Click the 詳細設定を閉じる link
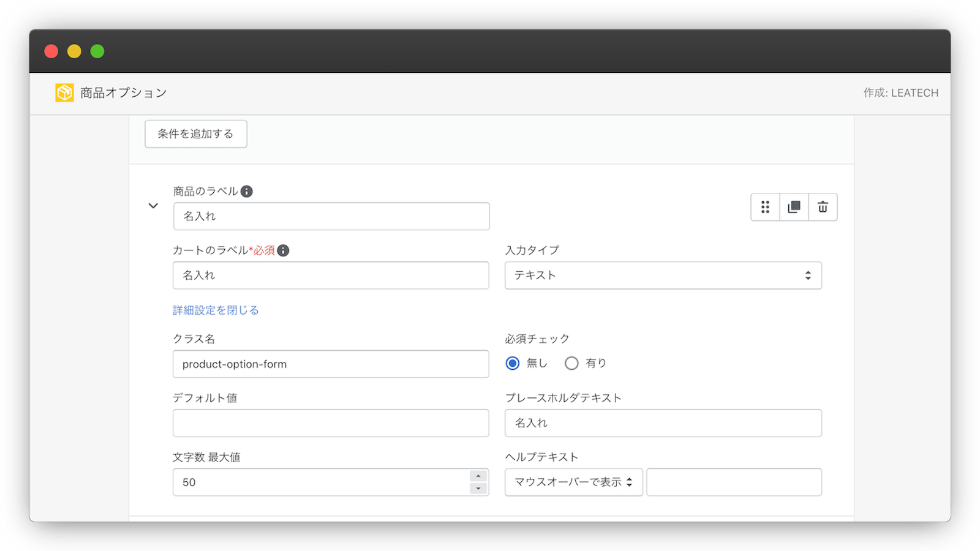980x551 pixels. [x=216, y=310]
